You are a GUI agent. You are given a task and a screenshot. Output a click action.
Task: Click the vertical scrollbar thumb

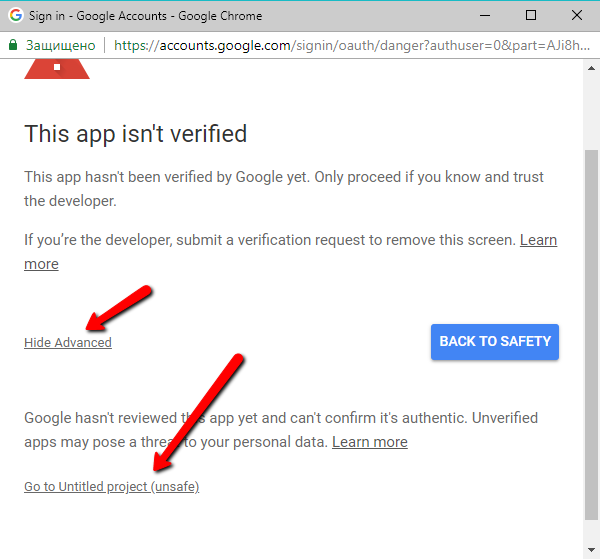pos(591,330)
